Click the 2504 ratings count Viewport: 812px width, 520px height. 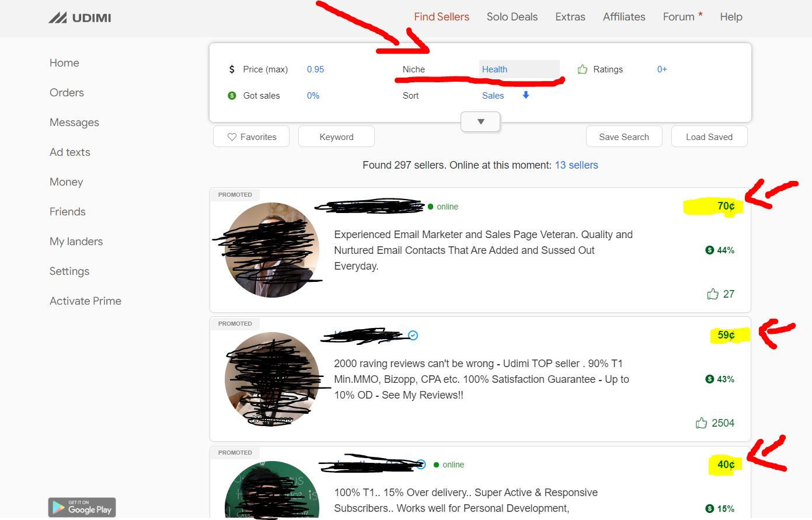(723, 423)
